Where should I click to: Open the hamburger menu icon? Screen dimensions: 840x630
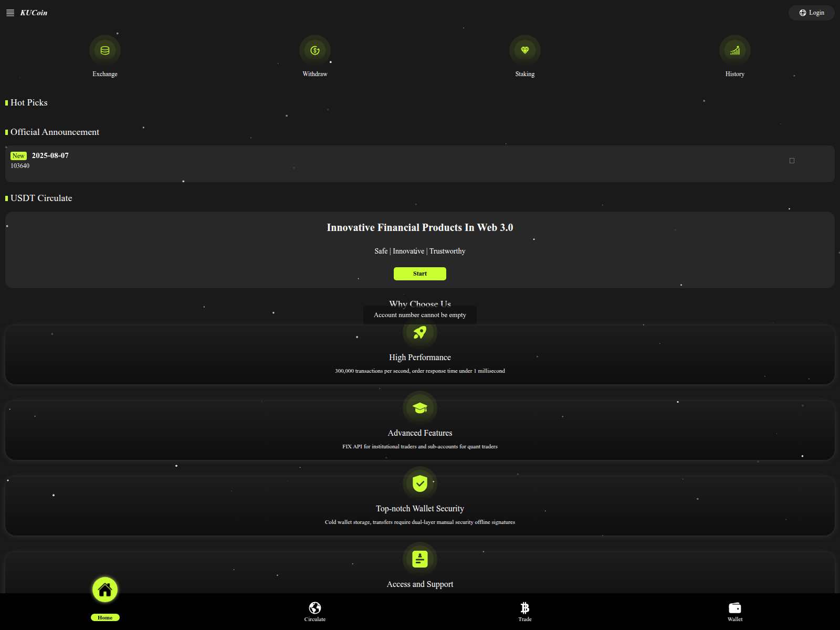[x=10, y=13]
